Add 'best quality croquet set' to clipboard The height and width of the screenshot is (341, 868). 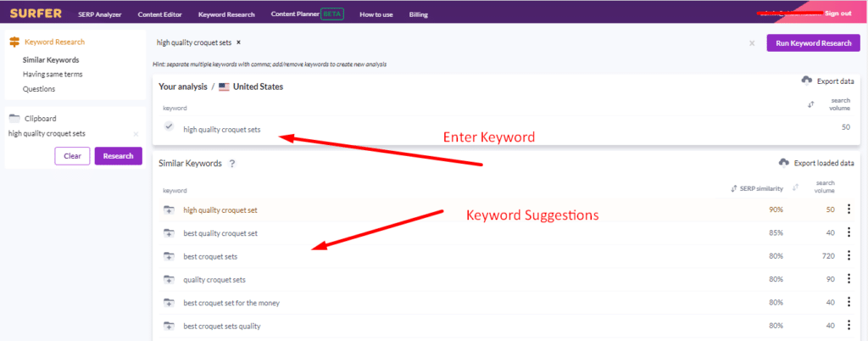pos(169,233)
